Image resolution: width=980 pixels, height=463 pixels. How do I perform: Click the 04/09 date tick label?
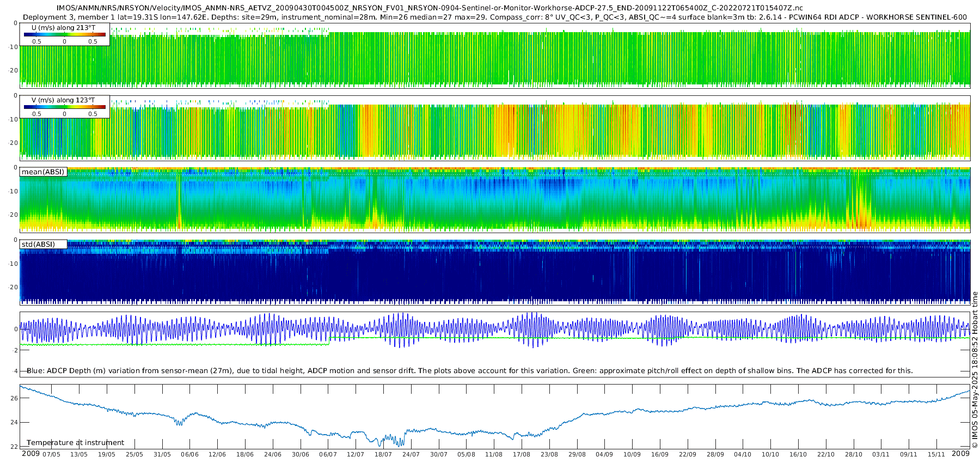(604, 454)
